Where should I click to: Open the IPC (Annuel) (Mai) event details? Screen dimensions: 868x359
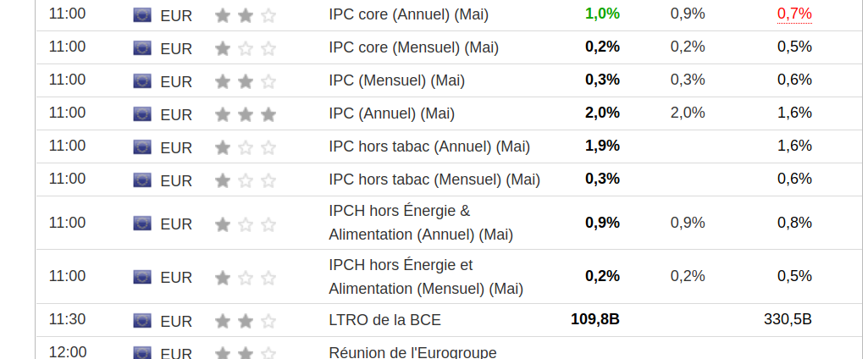click(x=391, y=113)
